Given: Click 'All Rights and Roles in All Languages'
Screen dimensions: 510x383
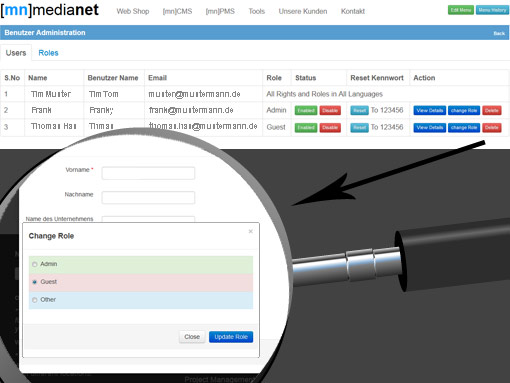Looking at the screenshot, I should pos(324,94).
